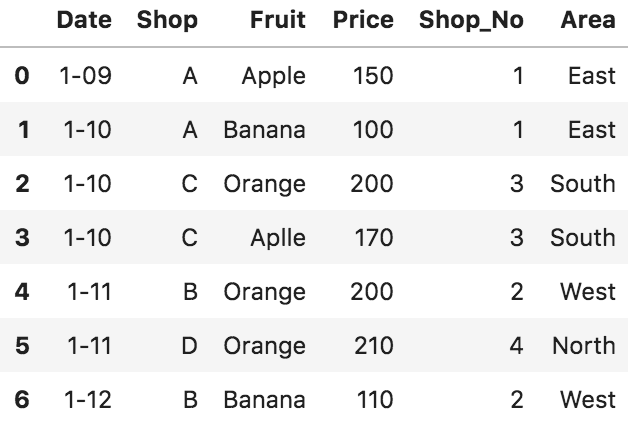The width and height of the screenshot is (638, 422).
Task: Select the Apple fruit cell
Action: point(274,77)
